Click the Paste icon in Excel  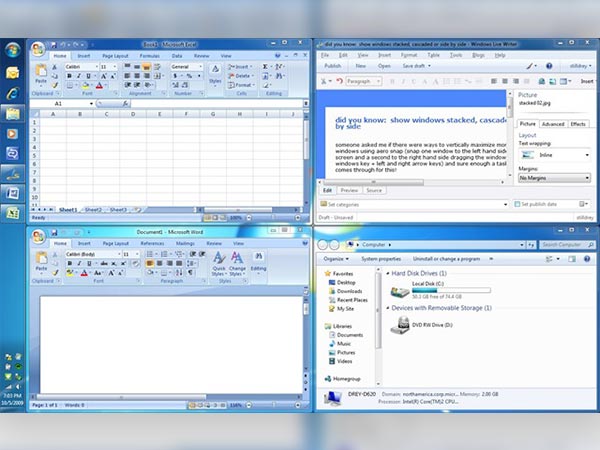click(41, 72)
